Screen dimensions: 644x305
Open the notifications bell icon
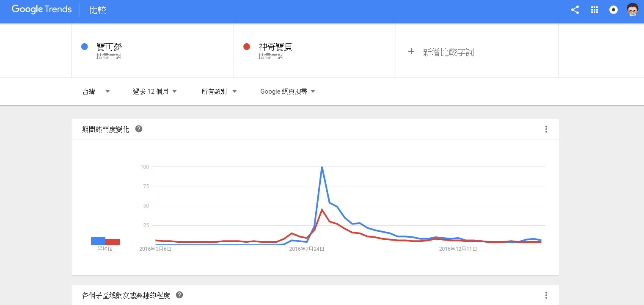point(614,10)
